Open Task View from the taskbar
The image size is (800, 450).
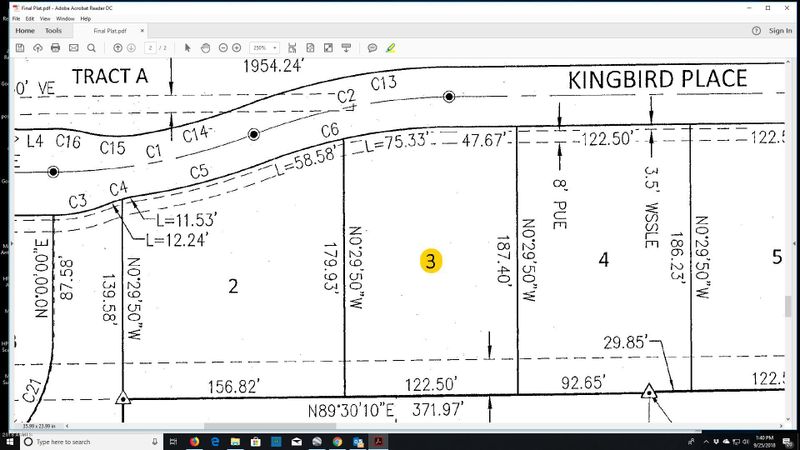coord(173,441)
